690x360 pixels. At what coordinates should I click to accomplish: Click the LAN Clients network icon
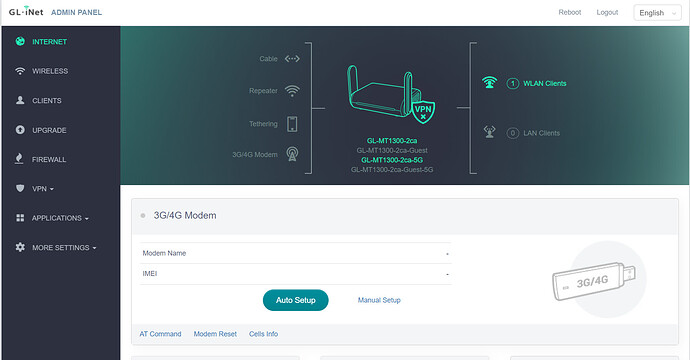[489, 132]
